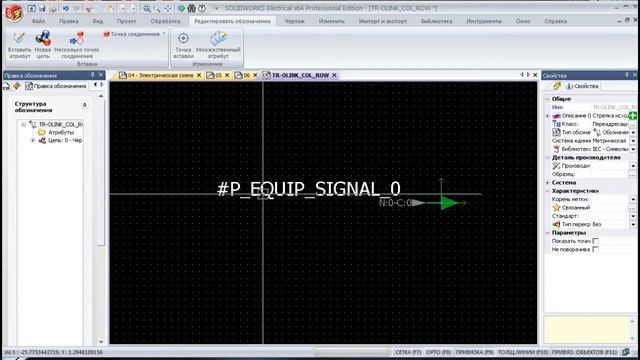The height and width of the screenshot is (360, 640).
Task: Click the Zoom magnifier with plus icon
Action: pyautogui.click(x=147, y=8)
